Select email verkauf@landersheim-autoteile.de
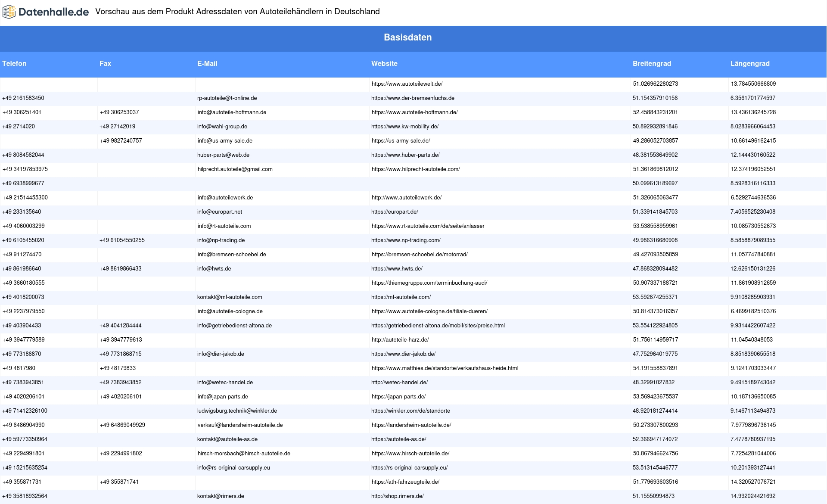The image size is (827, 504). pyautogui.click(x=240, y=425)
